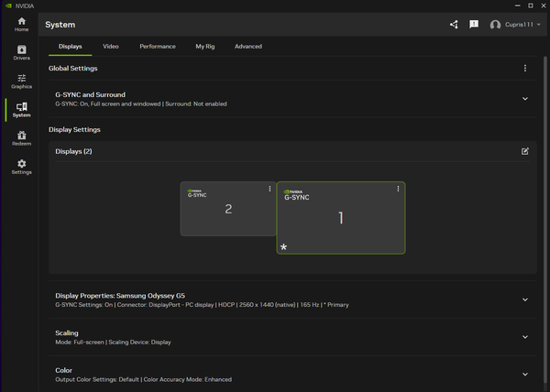Switch to the Performance tab
The height and width of the screenshot is (392, 550).
tap(158, 46)
